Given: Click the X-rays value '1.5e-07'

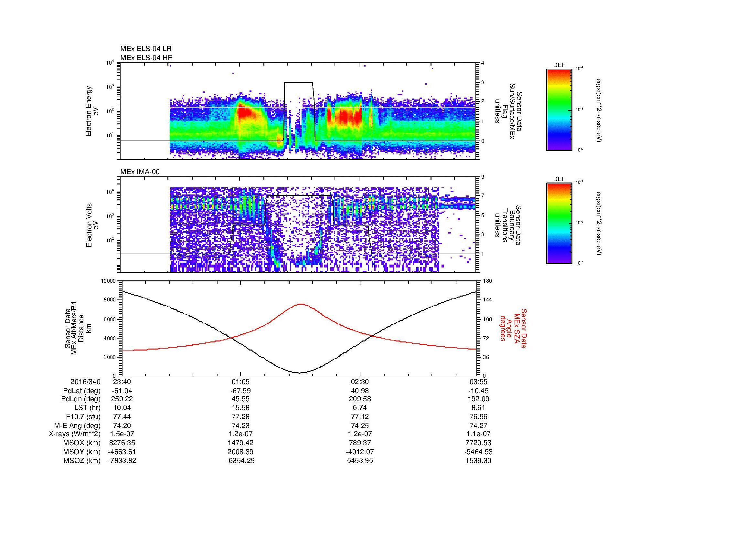Looking at the screenshot, I should click(x=122, y=434).
